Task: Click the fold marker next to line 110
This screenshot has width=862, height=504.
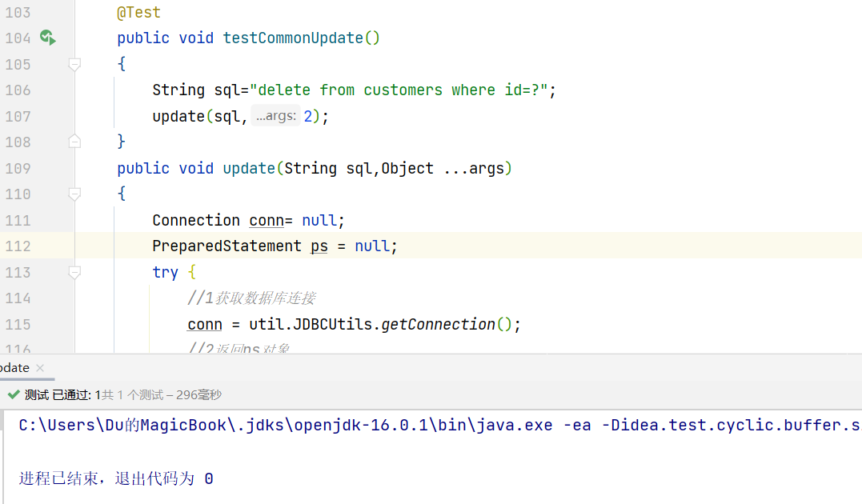Action: (74, 194)
